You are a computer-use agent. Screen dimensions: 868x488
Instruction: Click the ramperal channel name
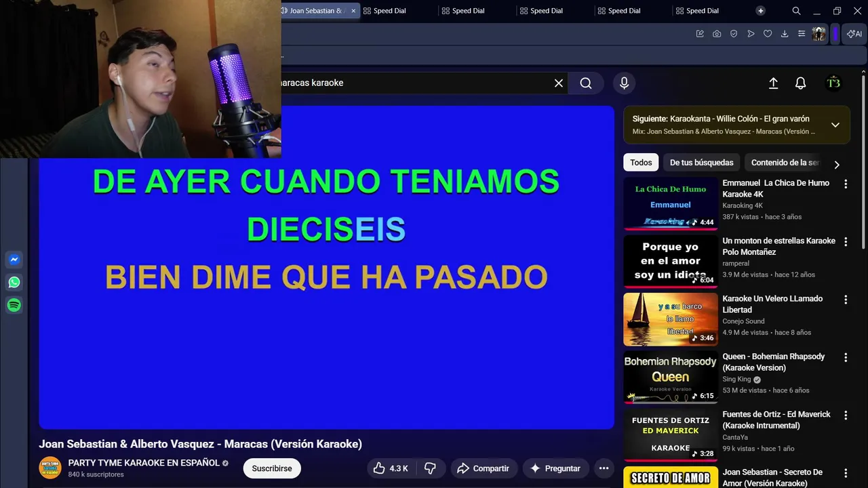pyautogui.click(x=736, y=264)
